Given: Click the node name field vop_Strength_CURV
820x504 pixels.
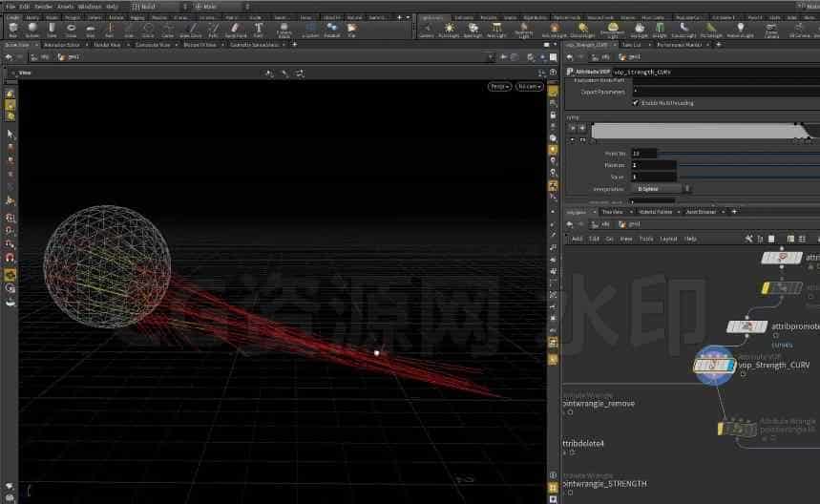Looking at the screenshot, I should pos(716,72).
